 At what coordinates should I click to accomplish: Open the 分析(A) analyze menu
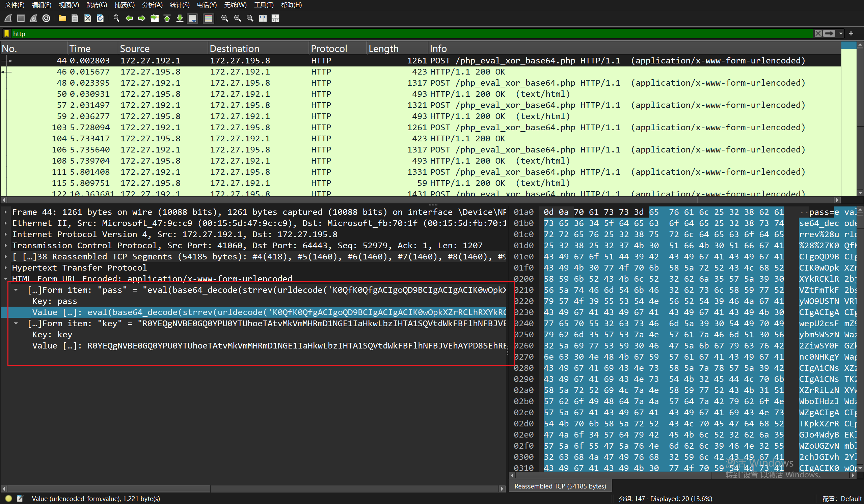[152, 5]
